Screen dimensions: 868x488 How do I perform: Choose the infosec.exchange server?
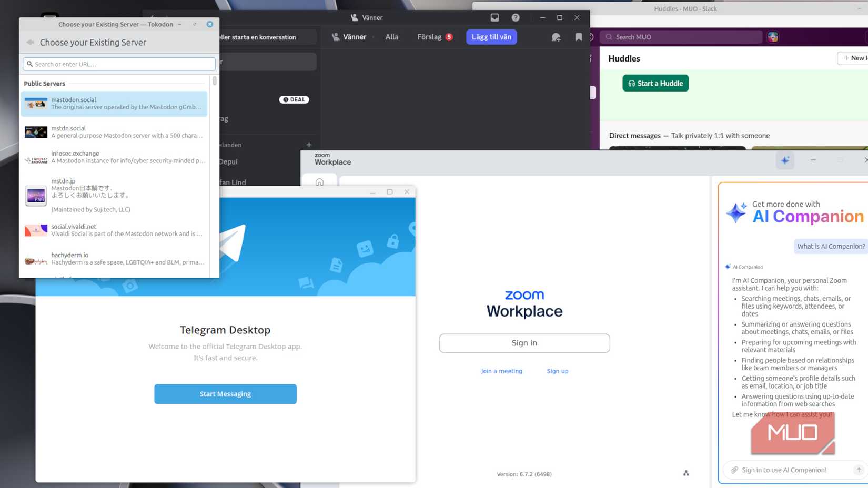pos(114,157)
